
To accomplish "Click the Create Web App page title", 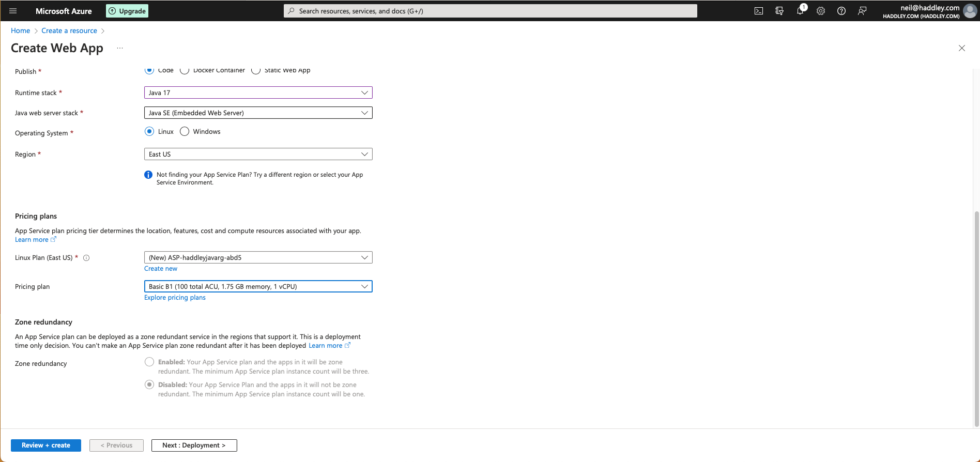I will [x=57, y=48].
